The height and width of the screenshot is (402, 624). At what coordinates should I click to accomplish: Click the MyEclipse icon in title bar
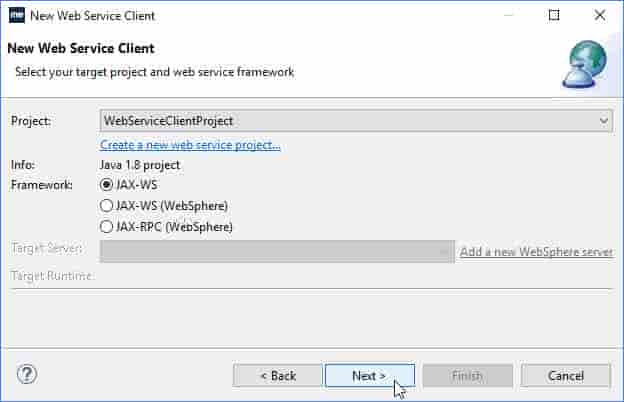coord(17,16)
